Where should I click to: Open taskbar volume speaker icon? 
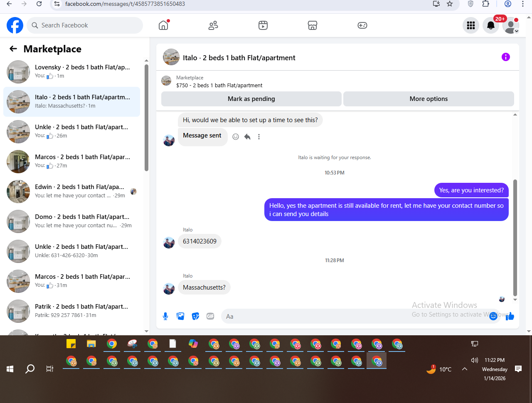pyautogui.click(x=475, y=360)
